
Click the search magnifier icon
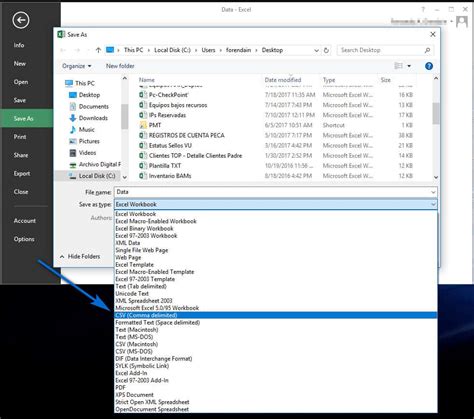pos(427,50)
